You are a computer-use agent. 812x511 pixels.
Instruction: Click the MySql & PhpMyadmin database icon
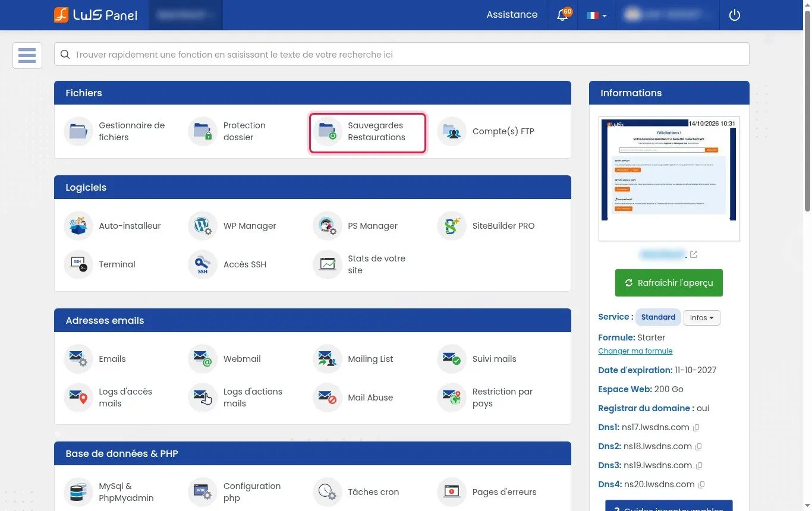78,492
